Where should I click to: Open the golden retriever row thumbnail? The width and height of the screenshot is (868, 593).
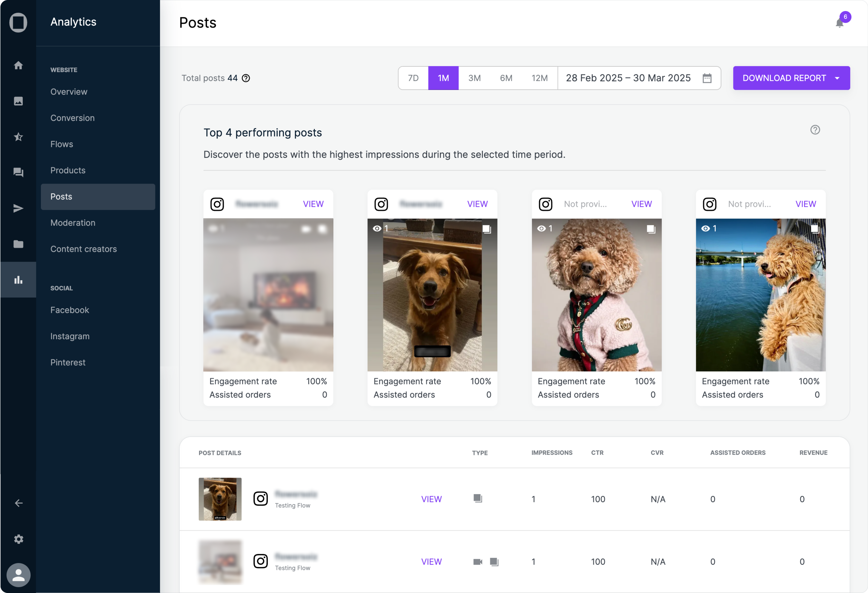[220, 499]
